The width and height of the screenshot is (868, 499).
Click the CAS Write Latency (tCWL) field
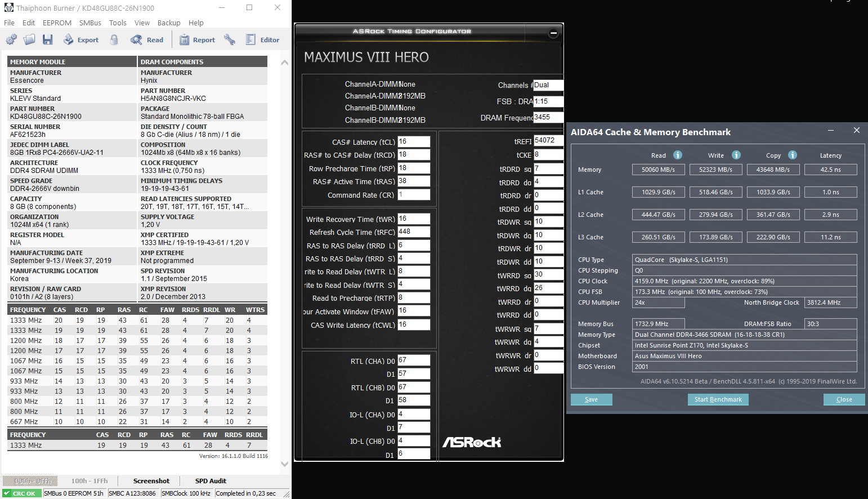414,324
